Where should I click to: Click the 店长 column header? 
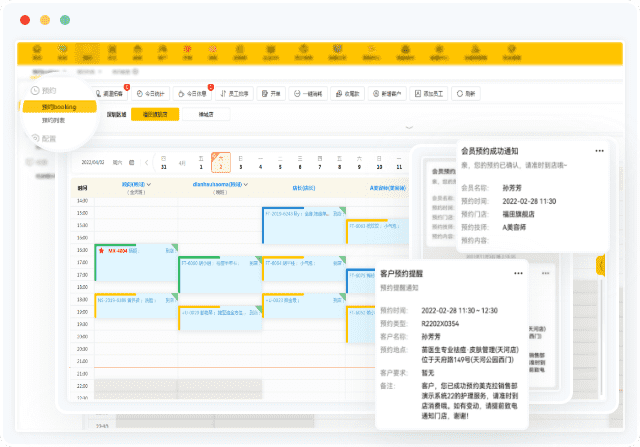click(x=304, y=188)
